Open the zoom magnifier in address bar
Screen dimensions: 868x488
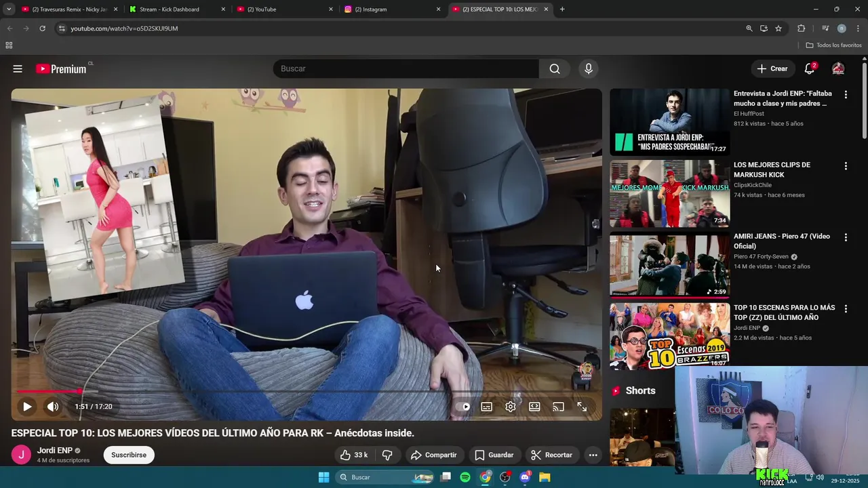(x=749, y=28)
